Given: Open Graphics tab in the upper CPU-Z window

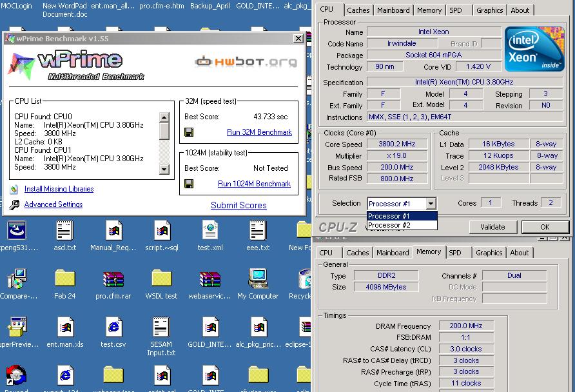Looking at the screenshot, I should coord(489,10).
